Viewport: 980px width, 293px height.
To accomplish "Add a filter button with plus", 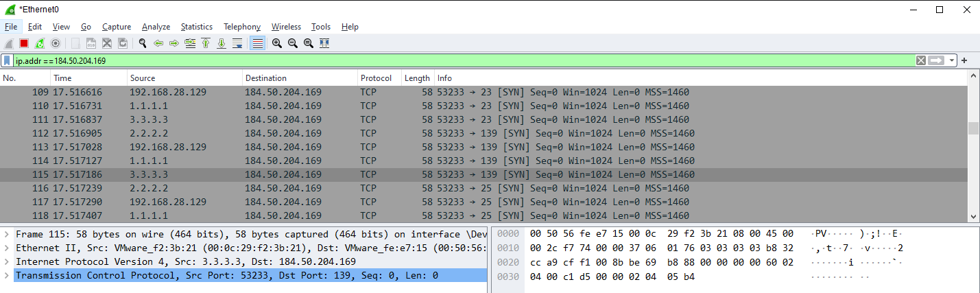I will [964, 60].
